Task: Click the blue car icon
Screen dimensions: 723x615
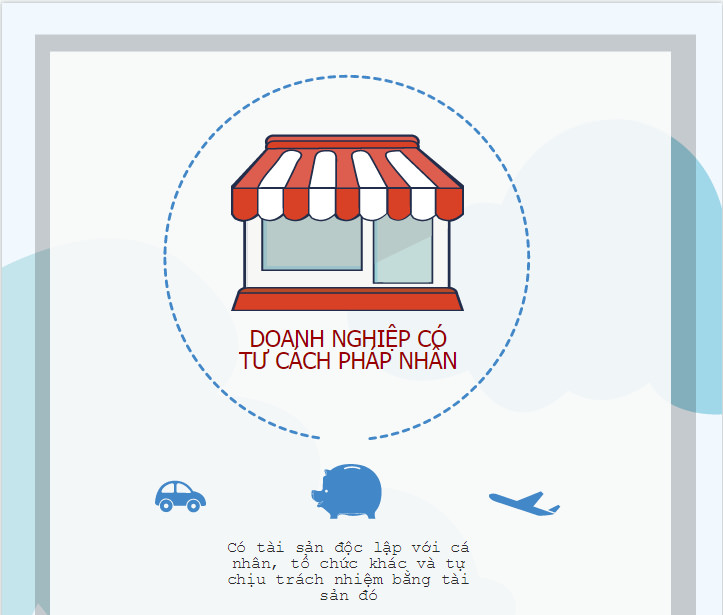Action: coord(180,497)
